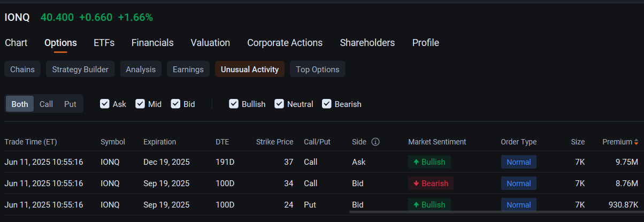
Task: Open the Options tab
Action: 60,43
